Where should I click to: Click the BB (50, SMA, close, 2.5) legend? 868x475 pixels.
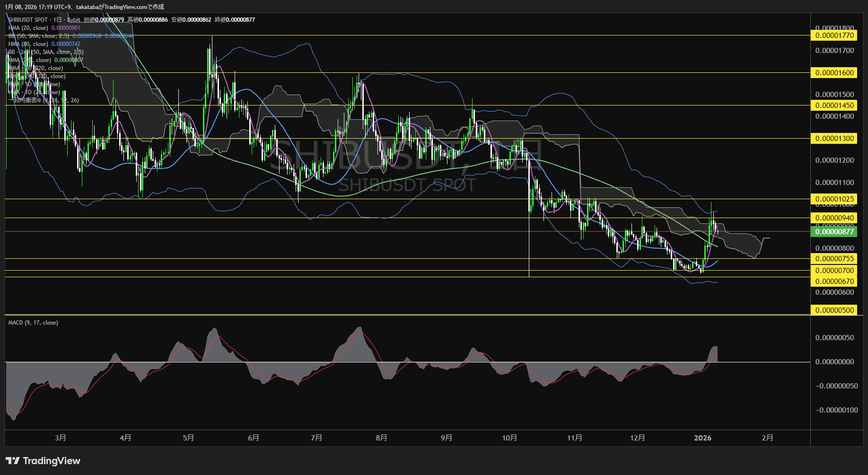coord(39,36)
